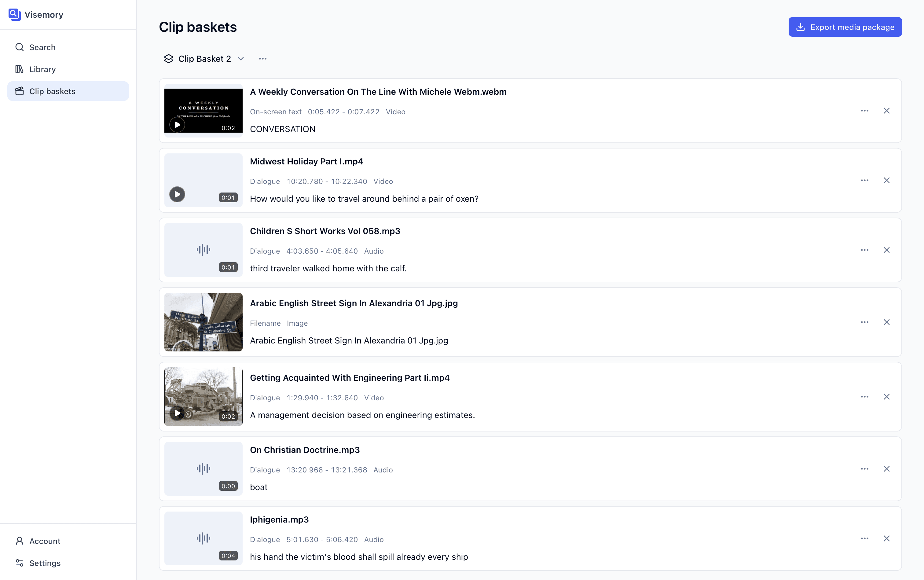Image resolution: width=924 pixels, height=580 pixels.
Task: Click 'How would you like to travel' dialogue text
Action: [365, 199]
